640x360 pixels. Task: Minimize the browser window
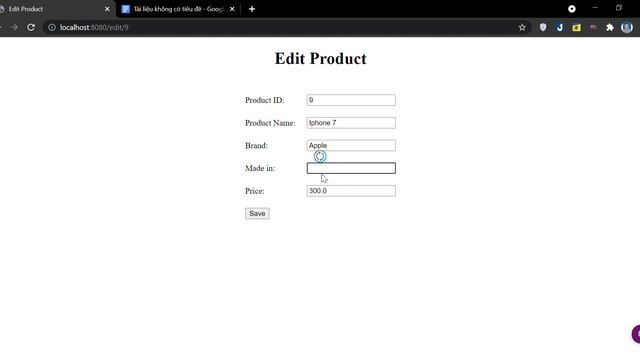point(595,8)
